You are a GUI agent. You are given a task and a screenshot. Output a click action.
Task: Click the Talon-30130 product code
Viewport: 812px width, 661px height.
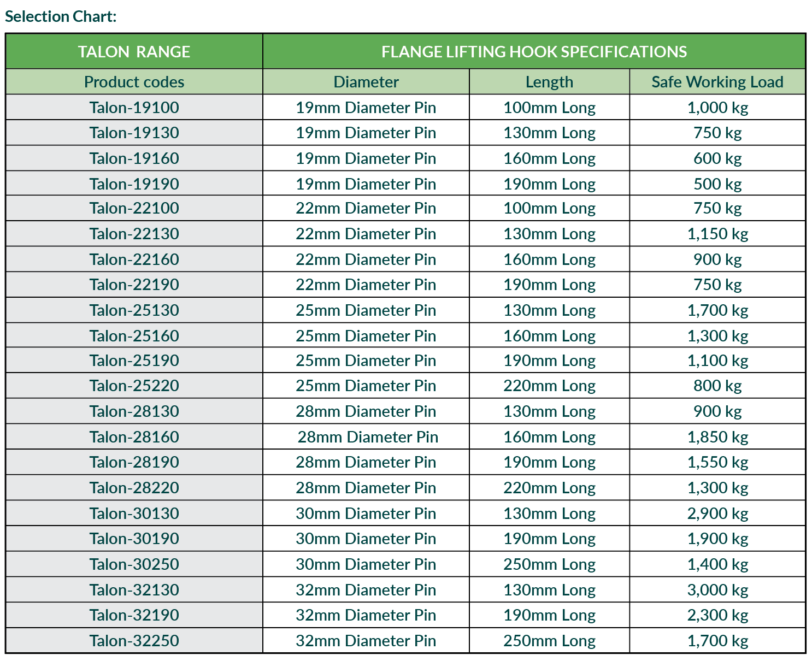click(134, 514)
